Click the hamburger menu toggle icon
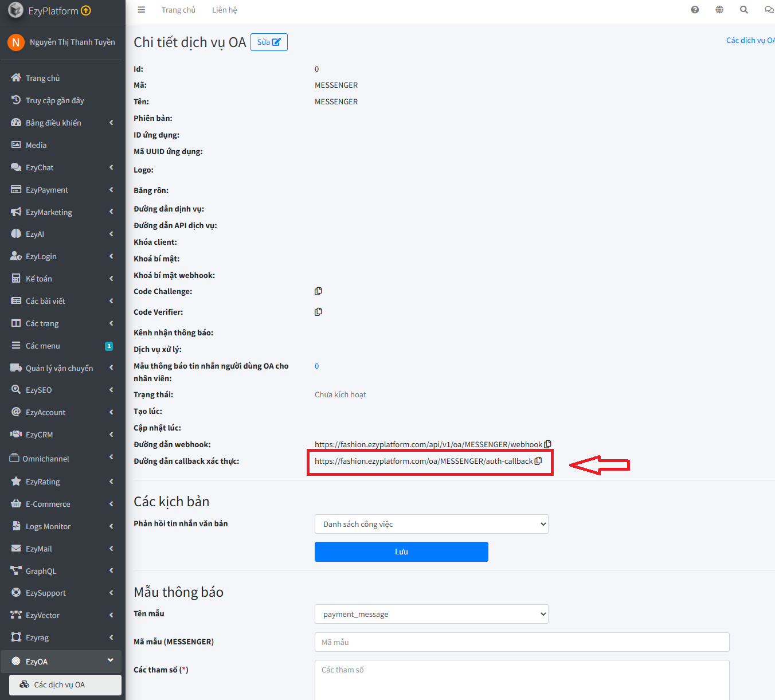Image resolution: width=775 pixels, height=700 pixels. 142,10
